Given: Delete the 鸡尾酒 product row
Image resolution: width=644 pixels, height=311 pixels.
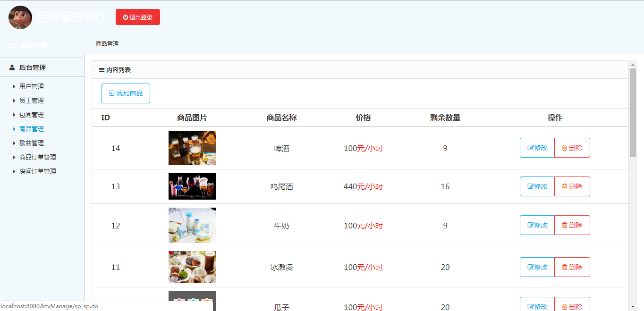Looking at the screenshot, I should [x=572, y=186].
